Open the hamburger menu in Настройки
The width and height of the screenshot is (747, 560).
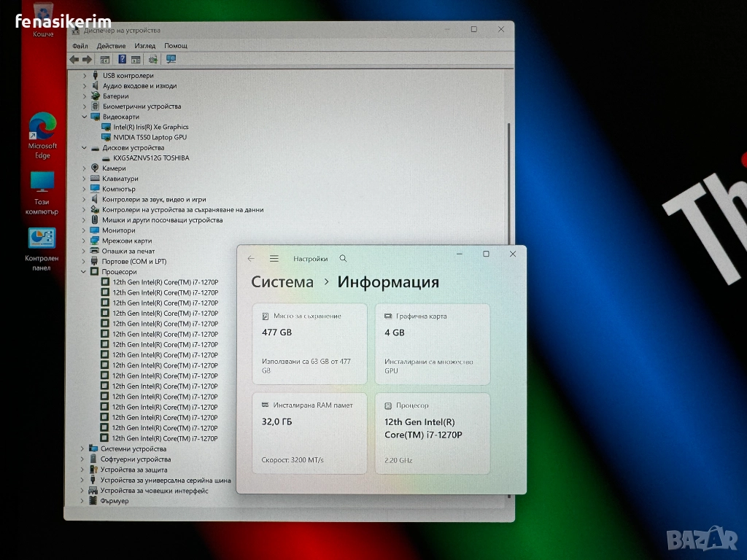[274, 259]
